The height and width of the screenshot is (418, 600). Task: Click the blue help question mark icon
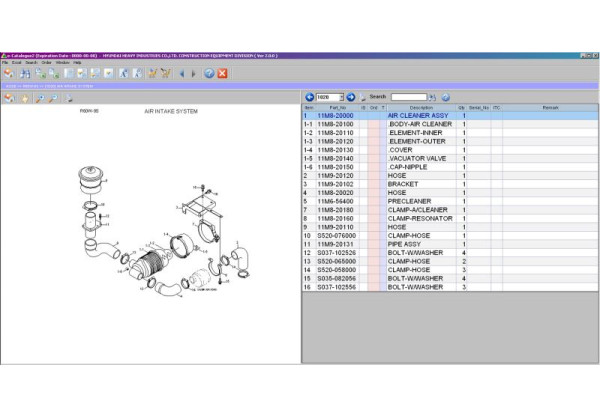(x=209, y=73)
